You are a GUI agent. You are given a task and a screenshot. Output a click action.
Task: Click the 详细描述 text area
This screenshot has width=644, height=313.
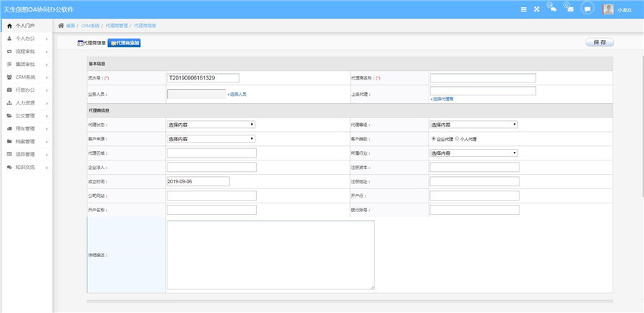(x=270, y=255)
